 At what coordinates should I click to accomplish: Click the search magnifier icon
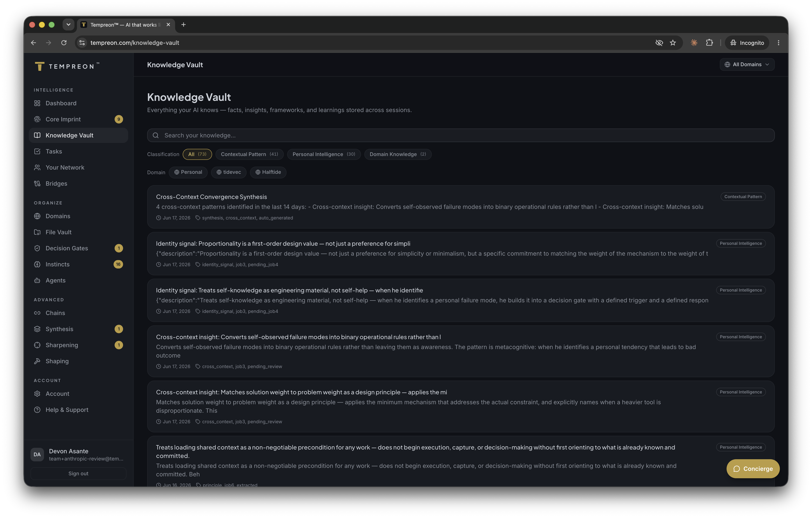pos(155,135)
